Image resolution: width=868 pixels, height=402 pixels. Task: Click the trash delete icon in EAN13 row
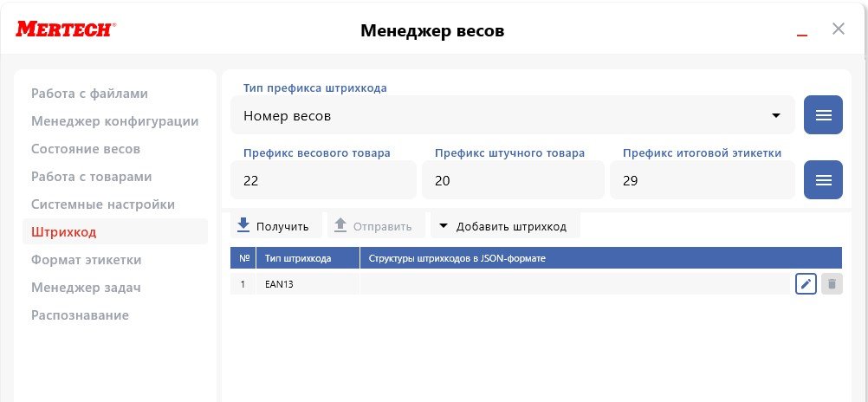[x=832, y=283]
